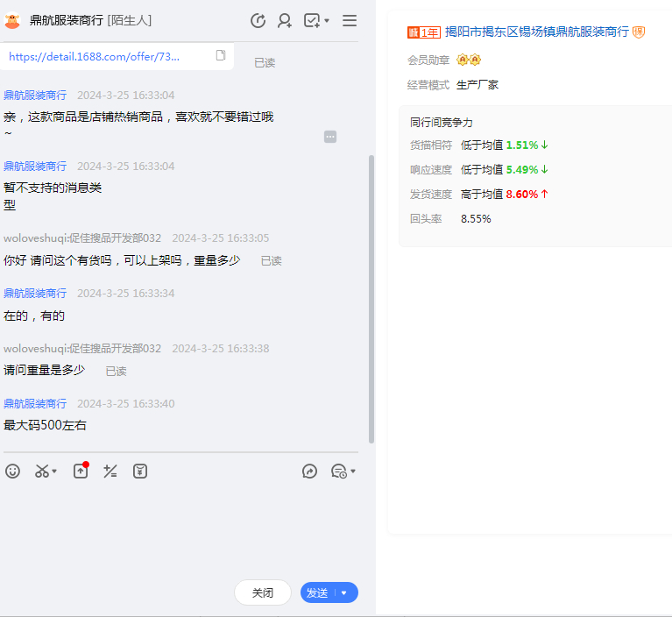Click the file upload icon
This screenshot has width=672, height=617.
pyautogui.click(x=81, y=472)
